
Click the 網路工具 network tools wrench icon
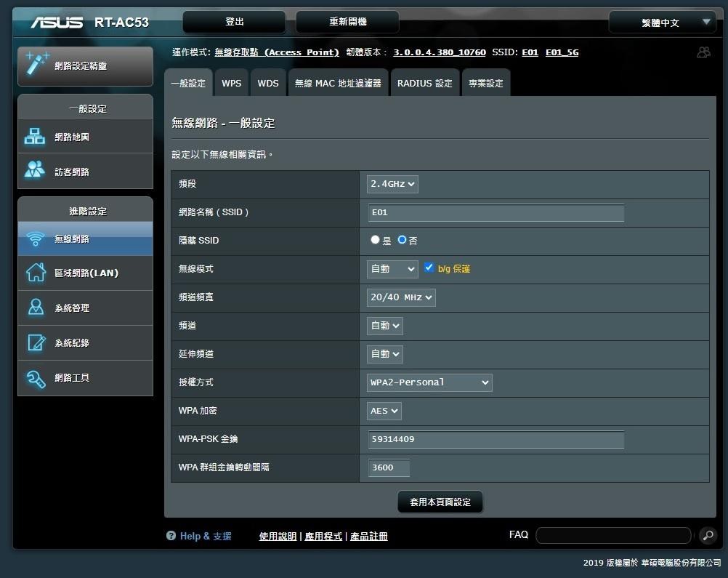[x=34, y=377]
